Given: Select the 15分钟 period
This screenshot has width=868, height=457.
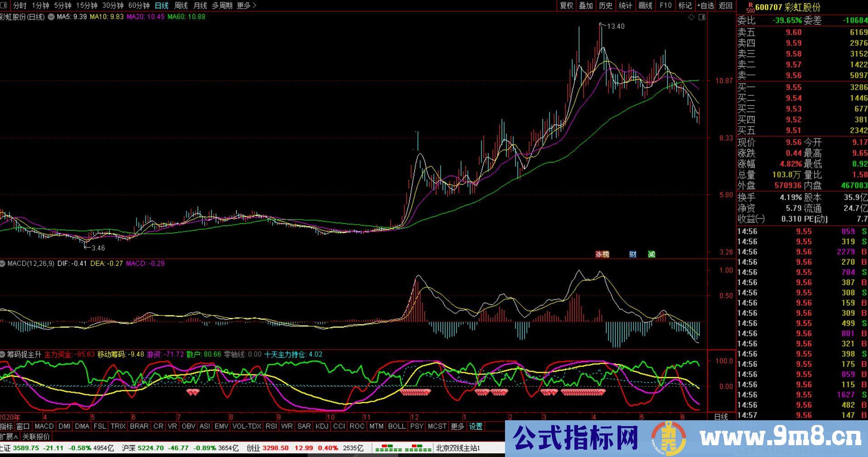Looking at the screenshot, I should point(87,5).
